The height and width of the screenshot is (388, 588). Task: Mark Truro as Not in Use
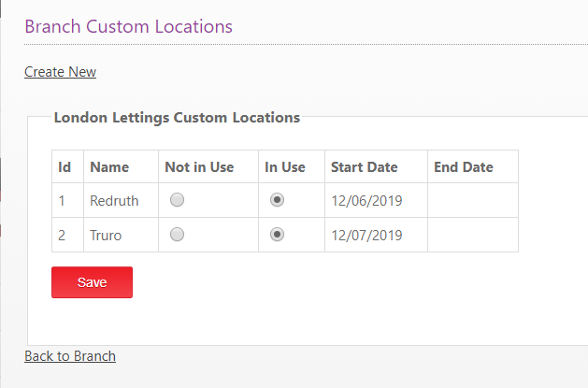178,235
